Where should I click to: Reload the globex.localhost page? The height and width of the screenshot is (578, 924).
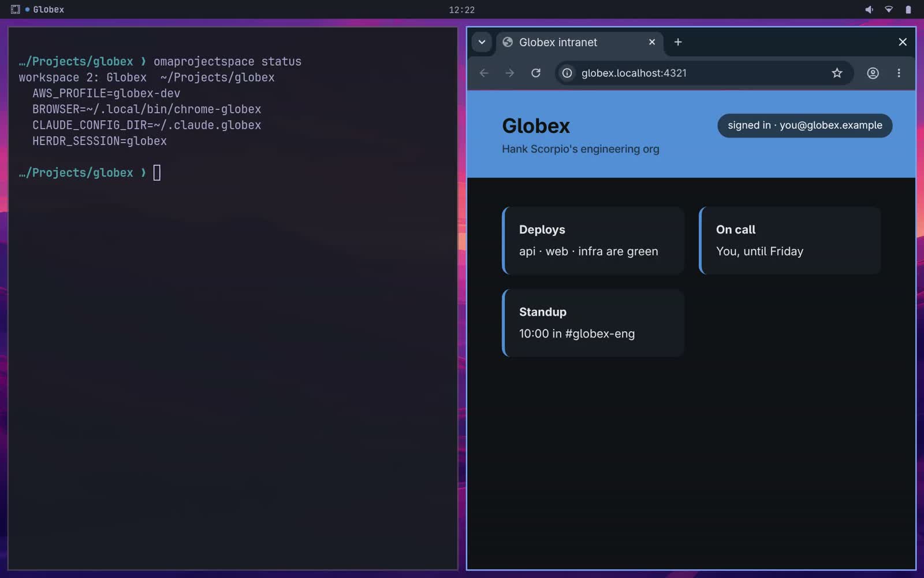(x=536, y=73)
